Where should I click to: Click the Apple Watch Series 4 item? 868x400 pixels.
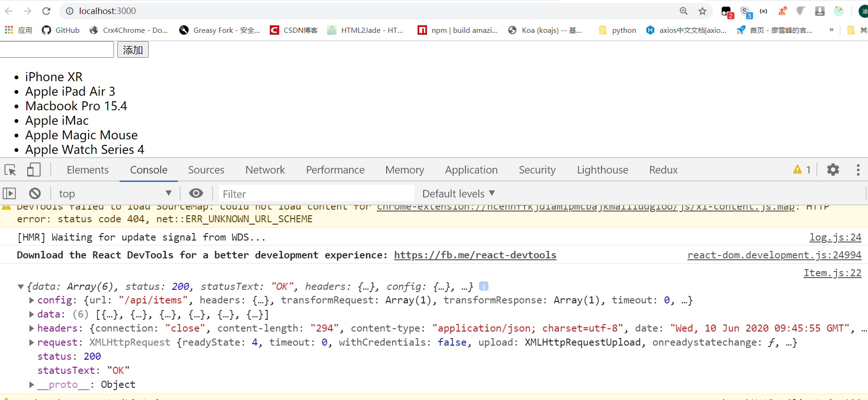coord(85,150)
